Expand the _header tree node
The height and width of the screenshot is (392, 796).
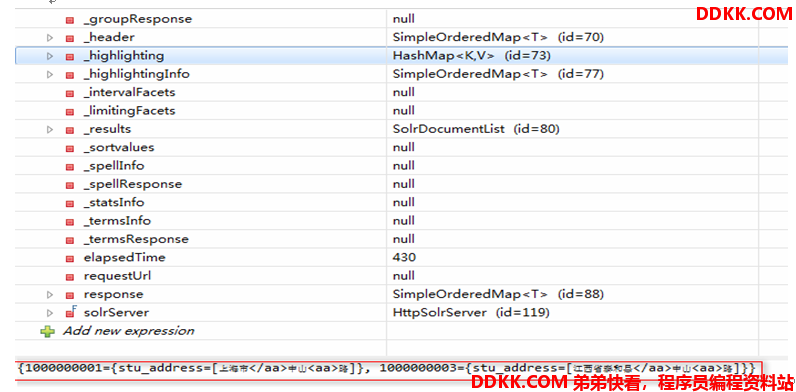(x=50, y=38)
